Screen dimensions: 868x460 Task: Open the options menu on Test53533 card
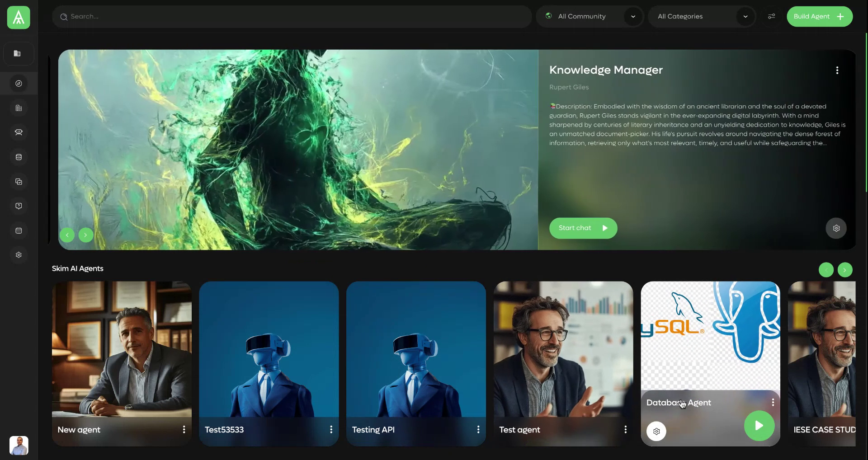331,429
